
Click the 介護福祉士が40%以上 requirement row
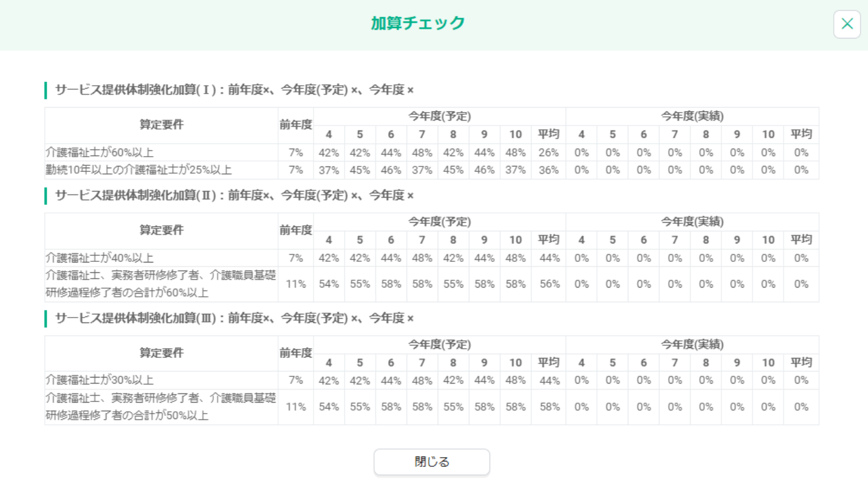[x=100, y=258]
